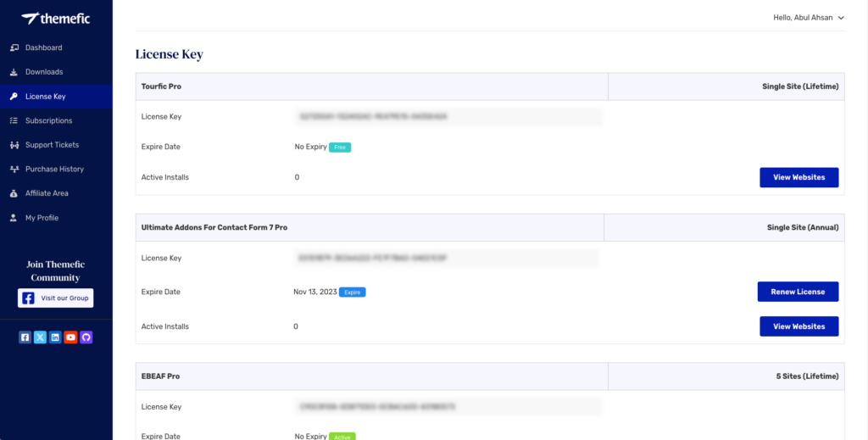Screen dimensions: 868x440
Task: Click Join Themefic Community text
Action: coord(55,271)
